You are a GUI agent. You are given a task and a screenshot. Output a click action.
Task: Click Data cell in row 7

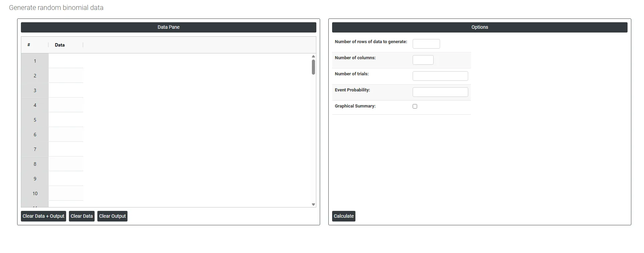[66, 149]
